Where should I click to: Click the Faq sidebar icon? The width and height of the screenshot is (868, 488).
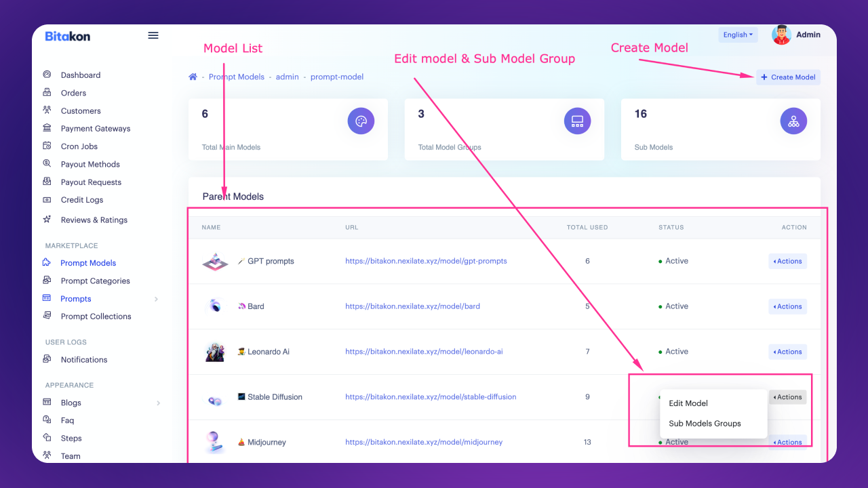[47, 420]
